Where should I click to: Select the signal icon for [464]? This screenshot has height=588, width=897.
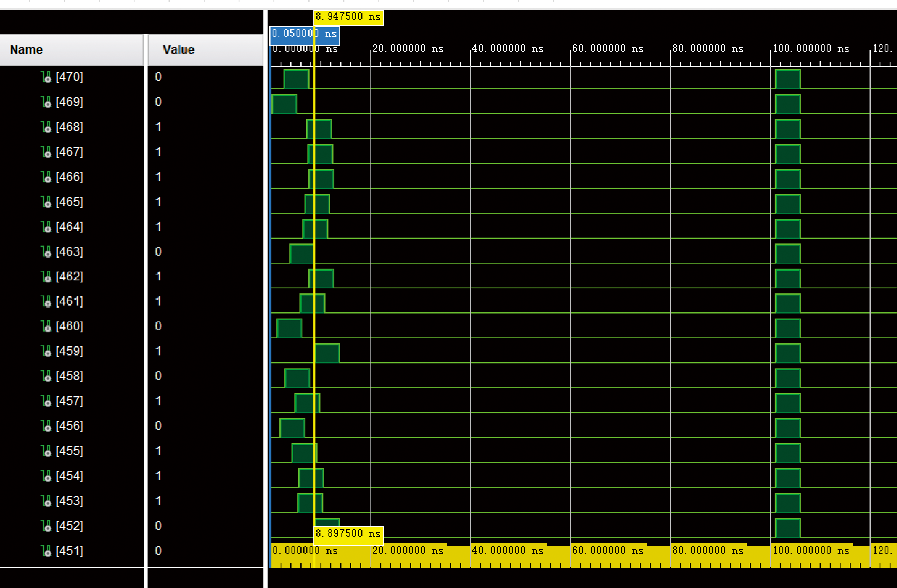[x=46, y=226]
